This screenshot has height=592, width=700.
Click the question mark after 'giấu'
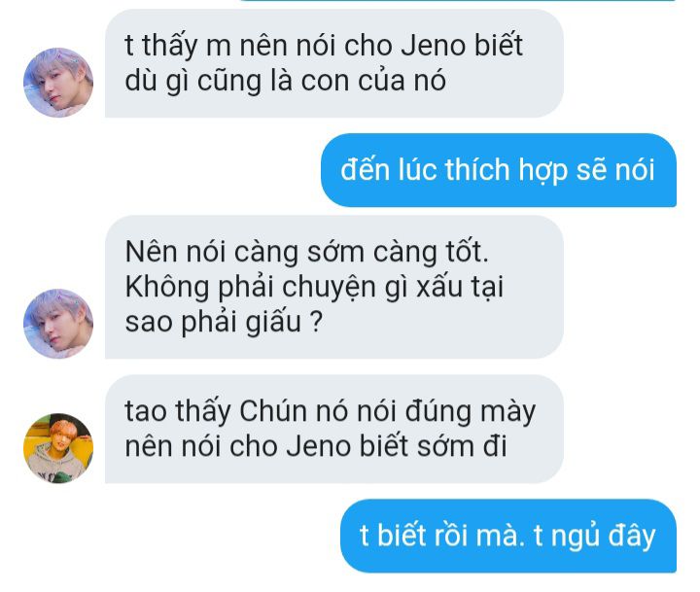pos(316,322)
